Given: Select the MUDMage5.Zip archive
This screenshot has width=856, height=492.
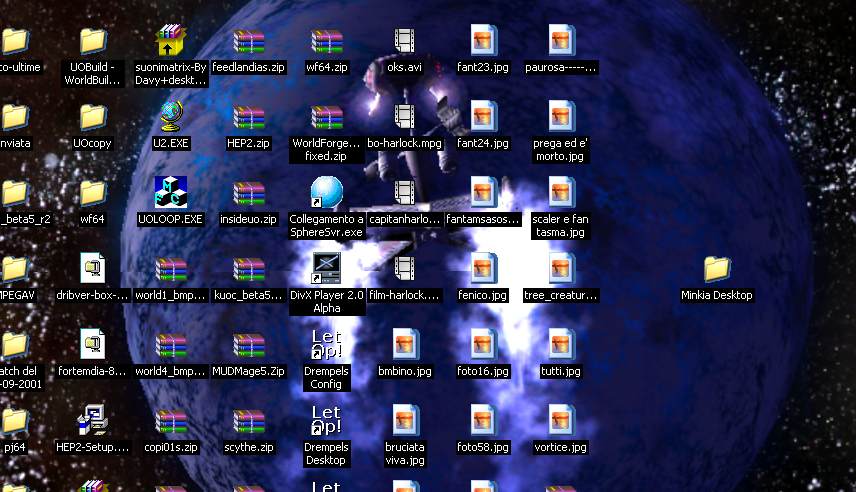Looking at the screenshot, I should pyautogui.click(x=249, y=345).
